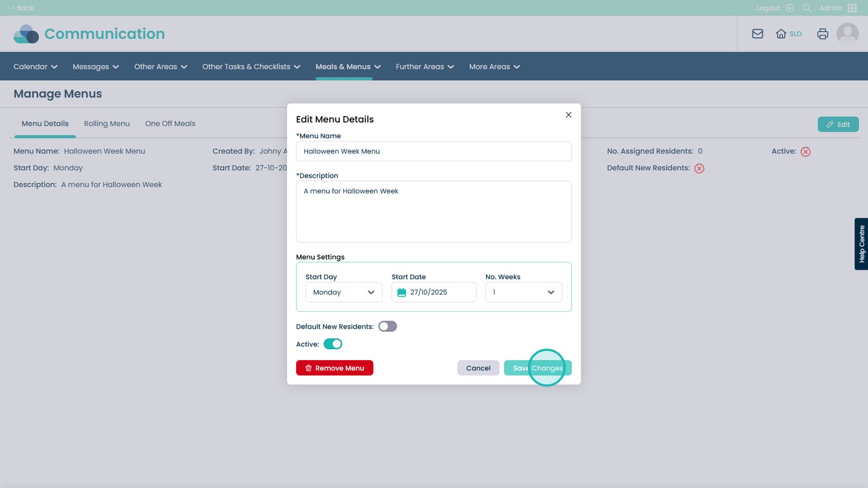Close the Edit Menu Details dialog

tap(569, 115)
